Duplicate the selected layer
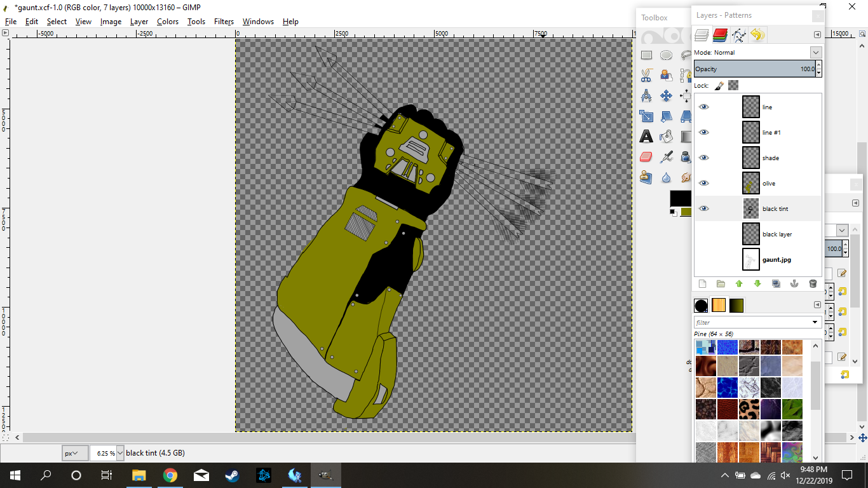 [776, 284]
